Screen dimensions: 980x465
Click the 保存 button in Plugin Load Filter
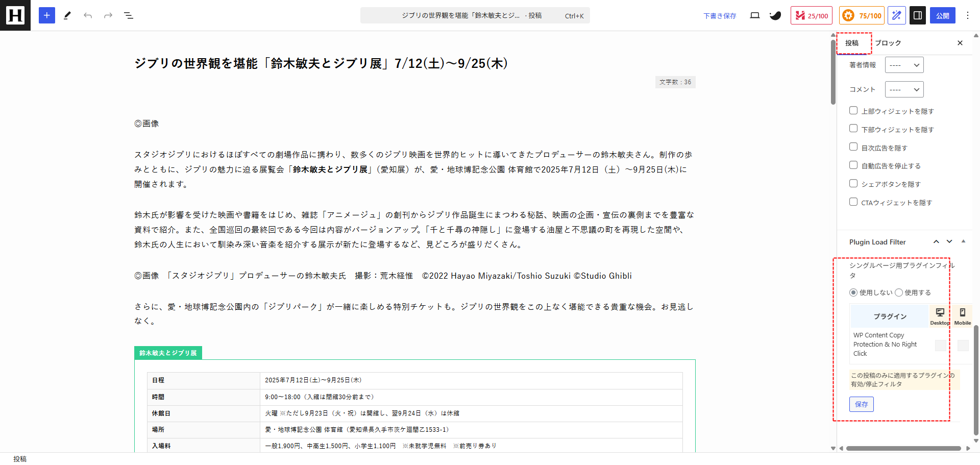(862, 404)
